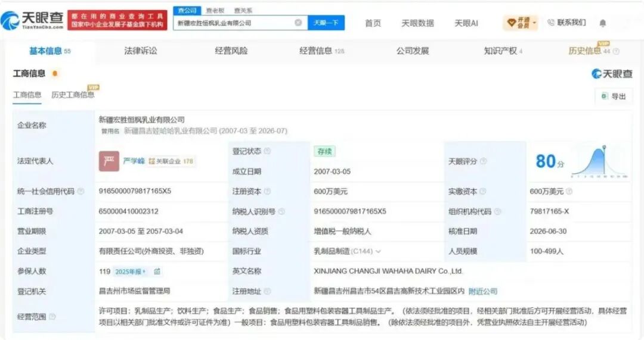Open the 历史工商信息 sub-tab
Image resolution: width=644 pixels, height=340 pixels.
point(73,95)
